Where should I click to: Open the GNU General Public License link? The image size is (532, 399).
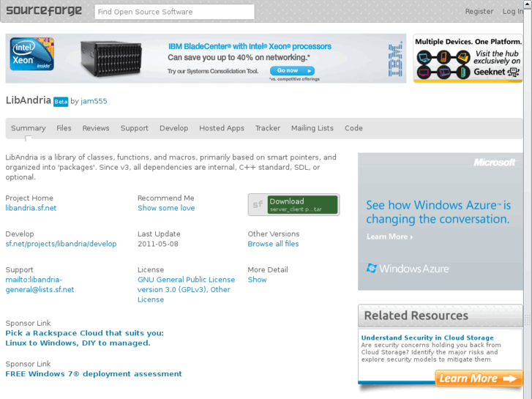(186, 289)
